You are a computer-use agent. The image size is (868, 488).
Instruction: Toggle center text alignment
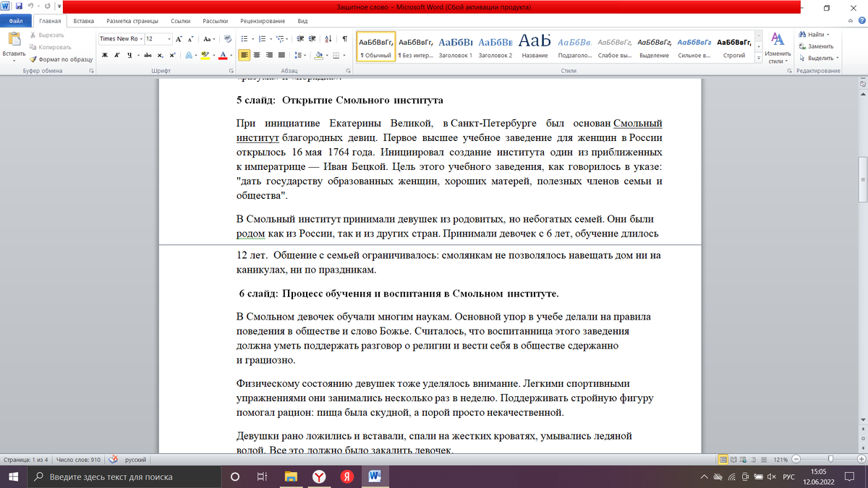tap(257, 55)
